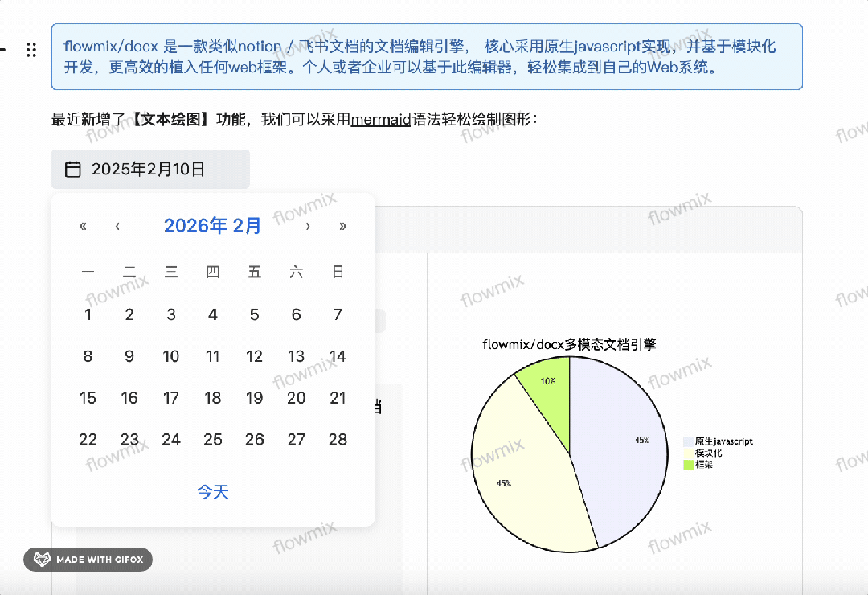Click the 原生javascript legend swatch
Image resolution: width=868 pixels, height=595 pixels.
(687, 441)
